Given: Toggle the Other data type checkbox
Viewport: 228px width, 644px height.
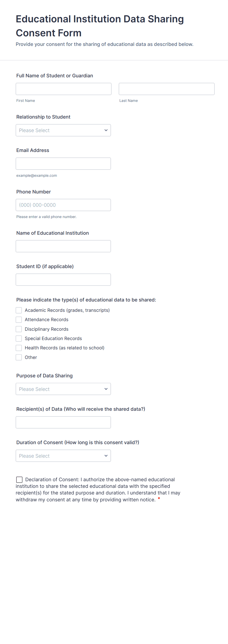Looking at the screenshot, I should tap(19, 357).
